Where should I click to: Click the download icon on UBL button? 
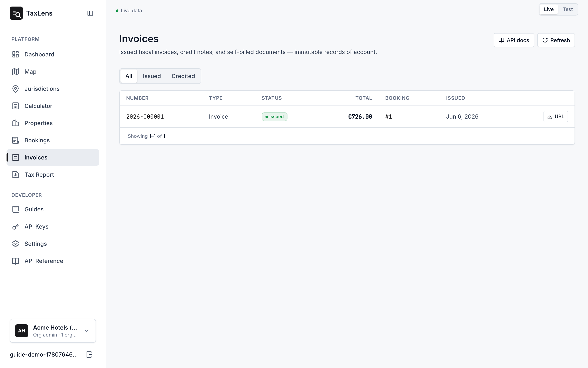[x=550, y=117]
